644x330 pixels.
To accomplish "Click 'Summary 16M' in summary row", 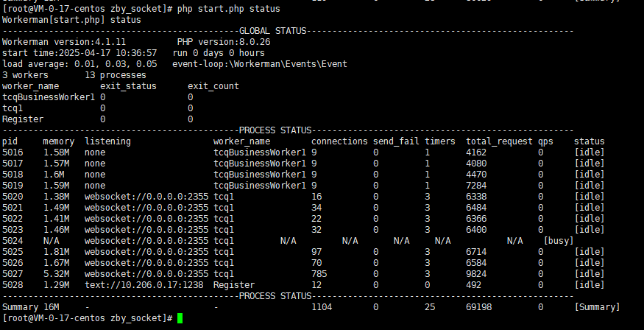I will click(x=31, y=307).
